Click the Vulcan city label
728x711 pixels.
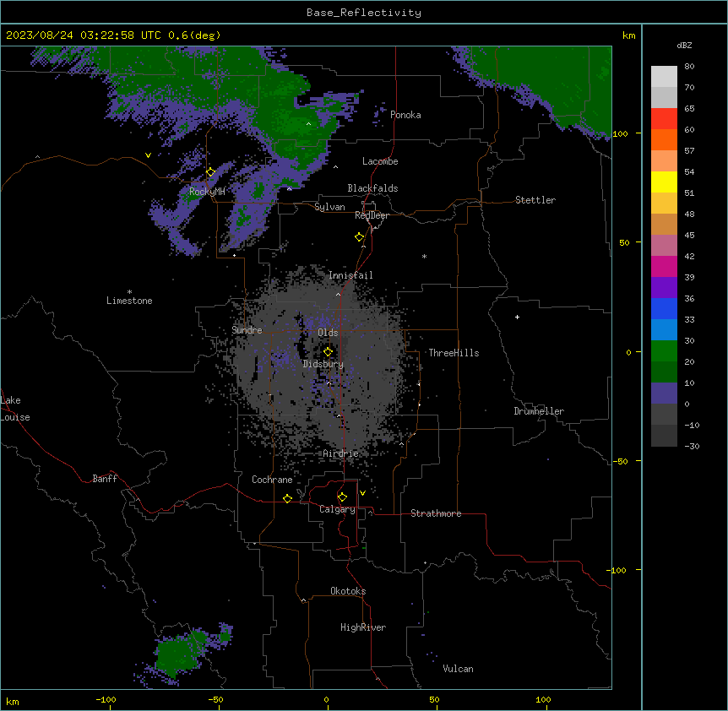(459, 669)
